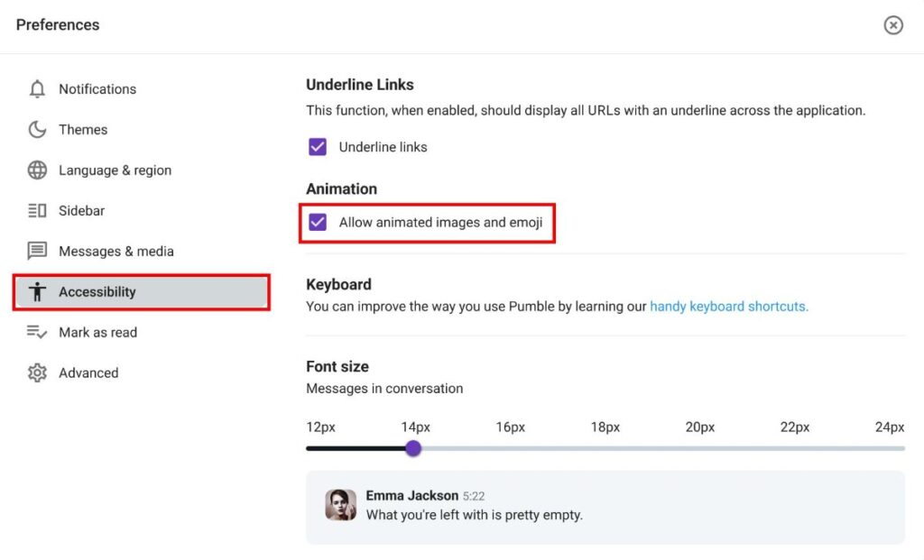The height and width of the screenshot is (560, 924).
Task: Close the Preferences dialog
Action: (893, 25)
